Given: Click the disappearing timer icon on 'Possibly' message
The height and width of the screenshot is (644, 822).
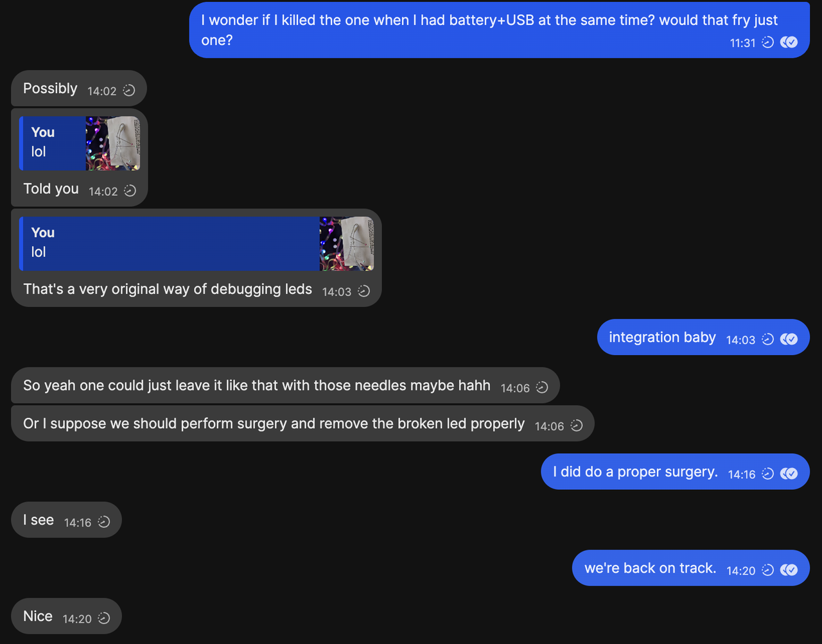Looking at the screenshot, I should (128, 91).
